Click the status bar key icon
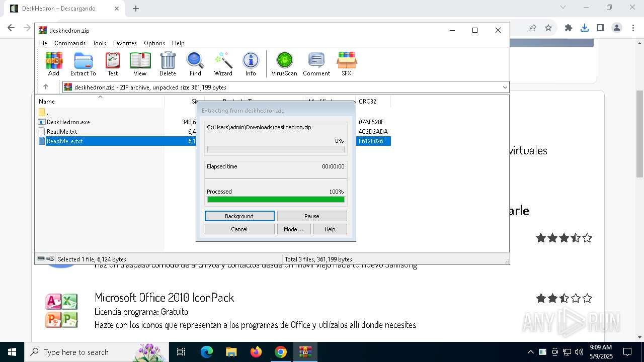The width and height of the screenshot is (644, 362). click(50, 259)
